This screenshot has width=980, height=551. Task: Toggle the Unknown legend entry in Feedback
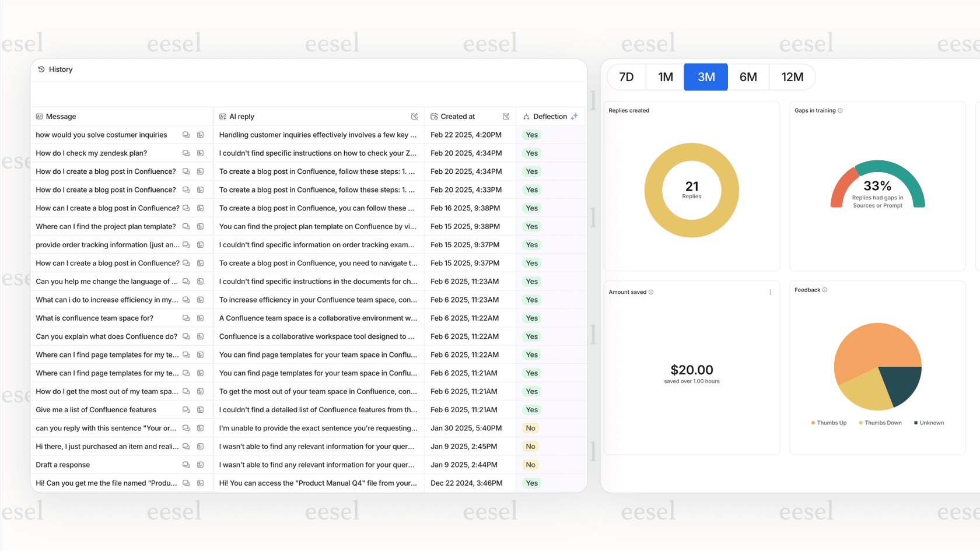[929, 423]
